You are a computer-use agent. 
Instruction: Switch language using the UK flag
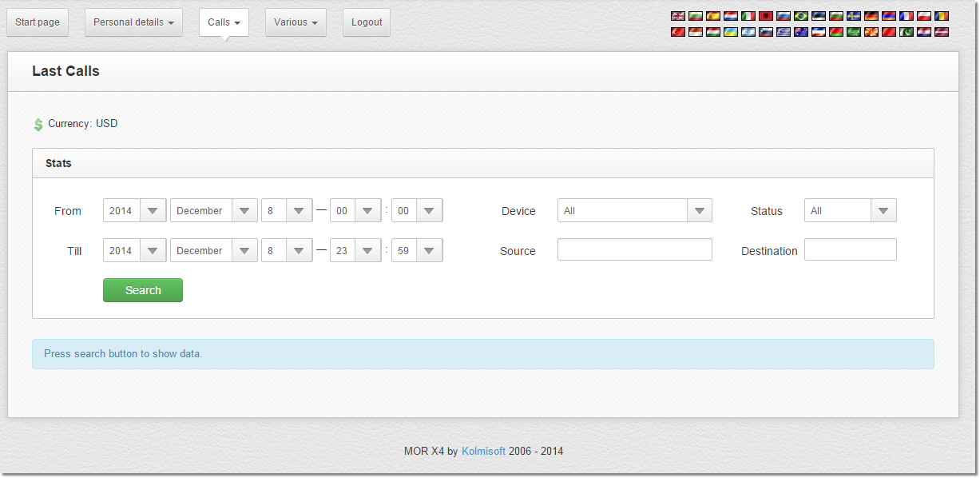click(678, 16)
